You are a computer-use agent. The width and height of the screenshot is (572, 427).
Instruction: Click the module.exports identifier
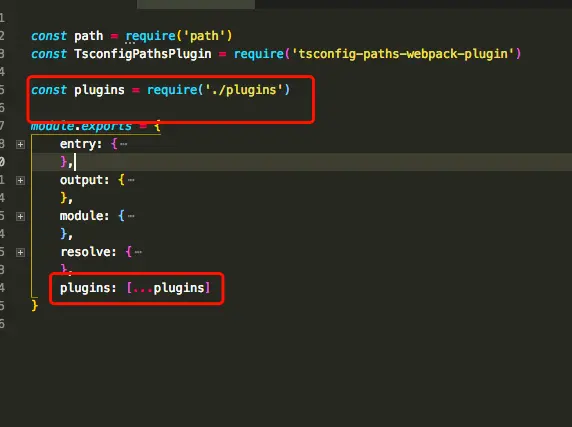coord(81,126)
